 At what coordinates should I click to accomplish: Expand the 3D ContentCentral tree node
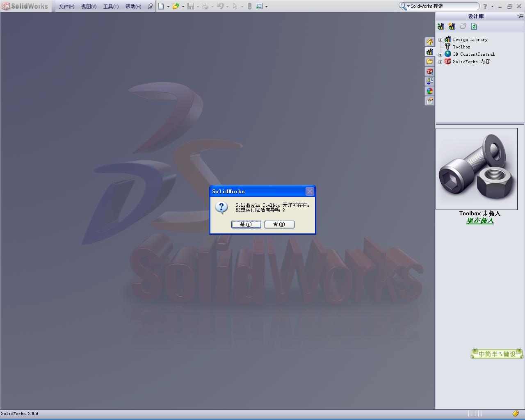click(x=440, y=55)
